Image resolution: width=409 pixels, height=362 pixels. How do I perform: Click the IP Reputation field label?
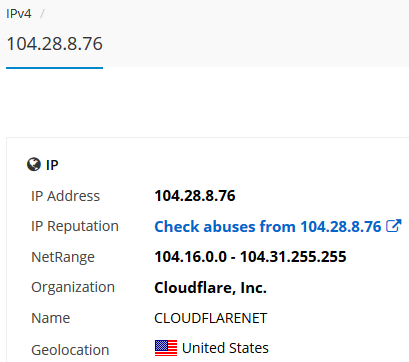(75, 227)
